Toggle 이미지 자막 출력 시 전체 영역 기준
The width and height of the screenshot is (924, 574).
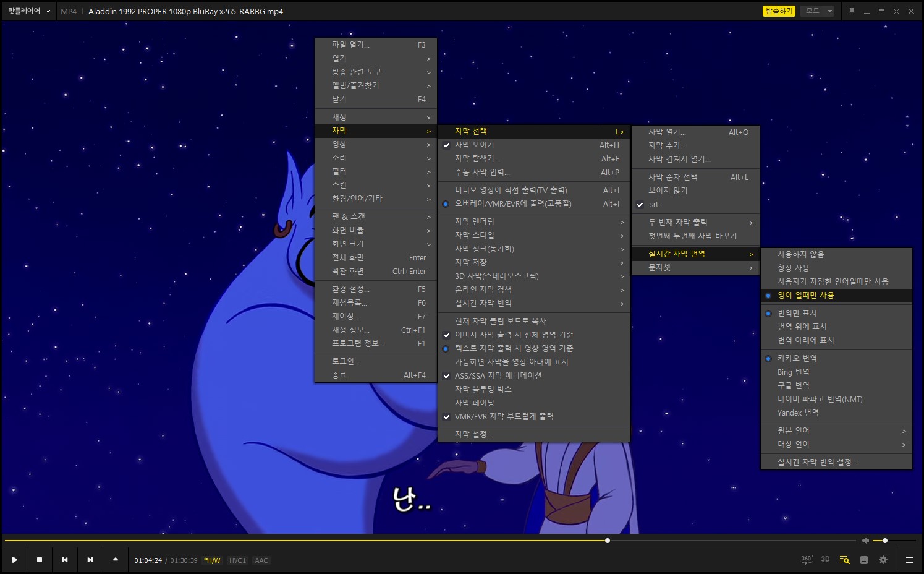tap(534, 335)
